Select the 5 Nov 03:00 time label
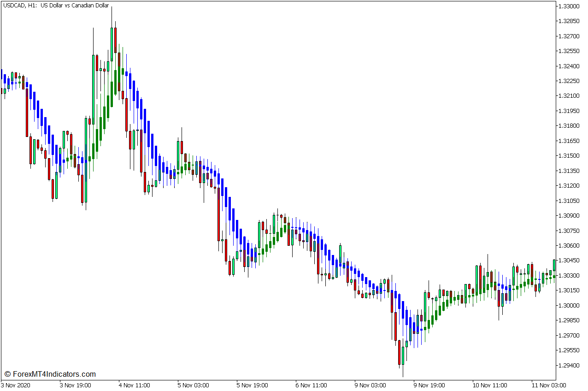 (x=193, y=385)
